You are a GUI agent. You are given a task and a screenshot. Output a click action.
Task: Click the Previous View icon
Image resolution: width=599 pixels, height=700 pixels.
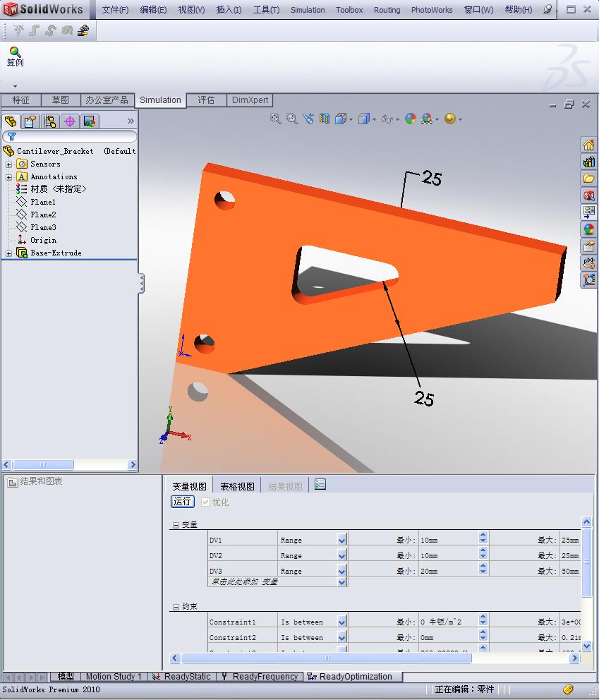(x=308, y=119)
